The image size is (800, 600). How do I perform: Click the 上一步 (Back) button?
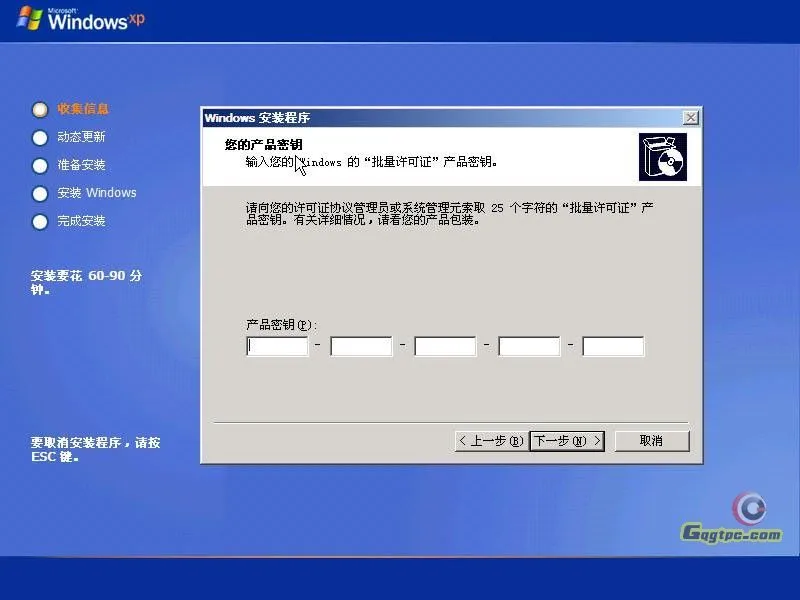(489, 440)
